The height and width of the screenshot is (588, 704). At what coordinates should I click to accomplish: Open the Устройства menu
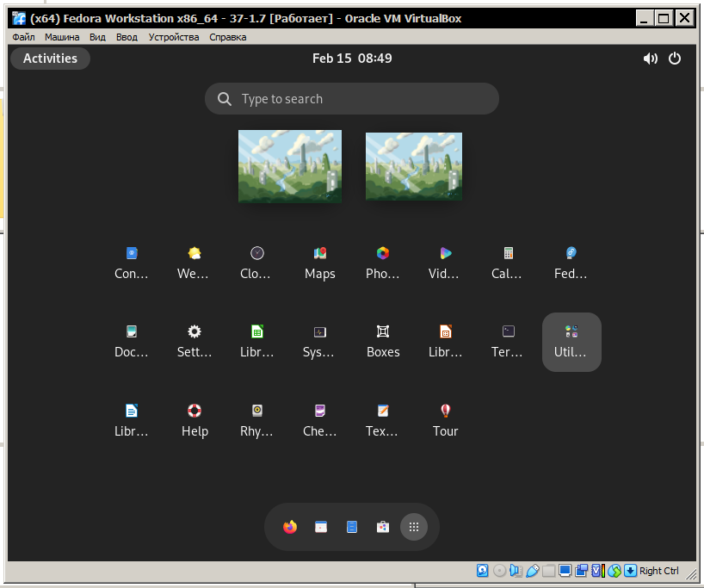174,37
